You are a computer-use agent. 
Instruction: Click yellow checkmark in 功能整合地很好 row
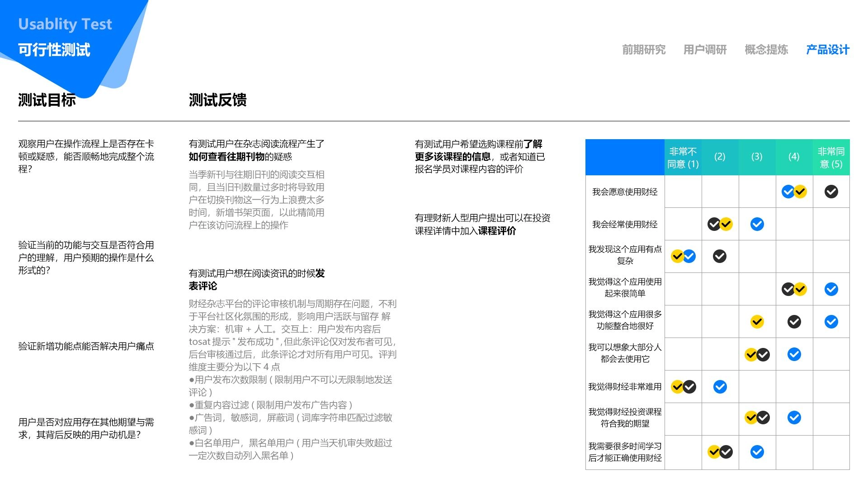[757, 322]
